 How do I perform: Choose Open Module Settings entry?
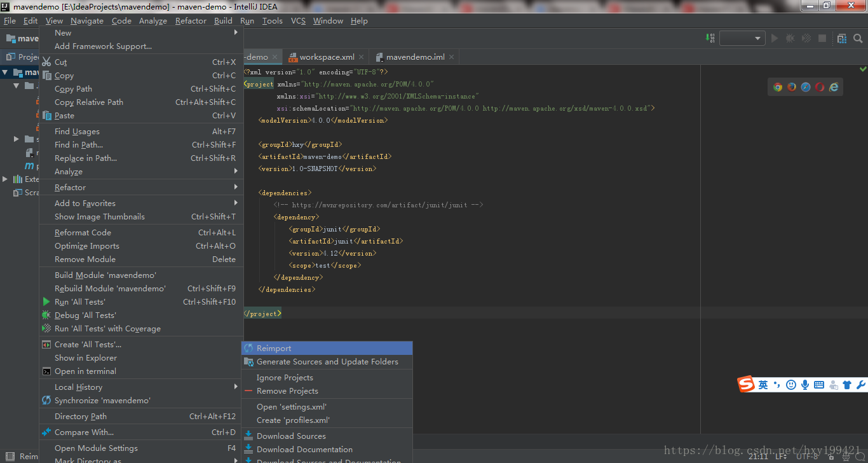(141, 448)
